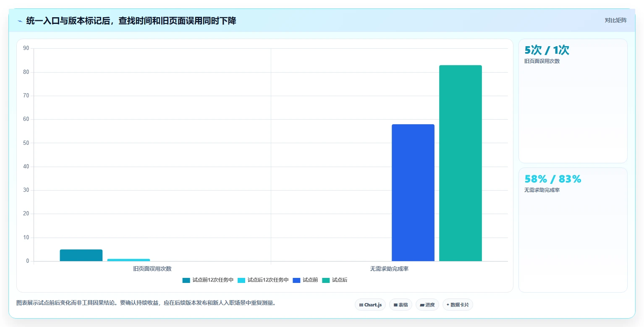Viewport: 644px width, 327px height.
Task: Click the icon in the 表格 chip
Action: click(x=395, y=305)
